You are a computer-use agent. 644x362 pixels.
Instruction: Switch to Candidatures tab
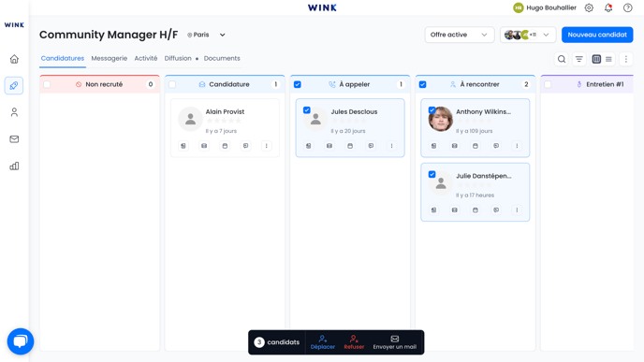coord(63,58)
